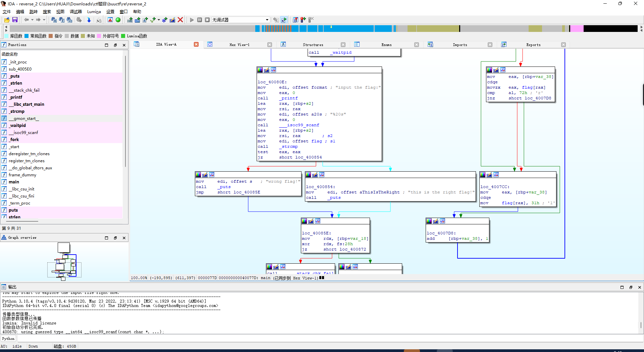Screen dimensions: 644x352
Task: Open the Lumina menu
Action: (x=94, y=11)
